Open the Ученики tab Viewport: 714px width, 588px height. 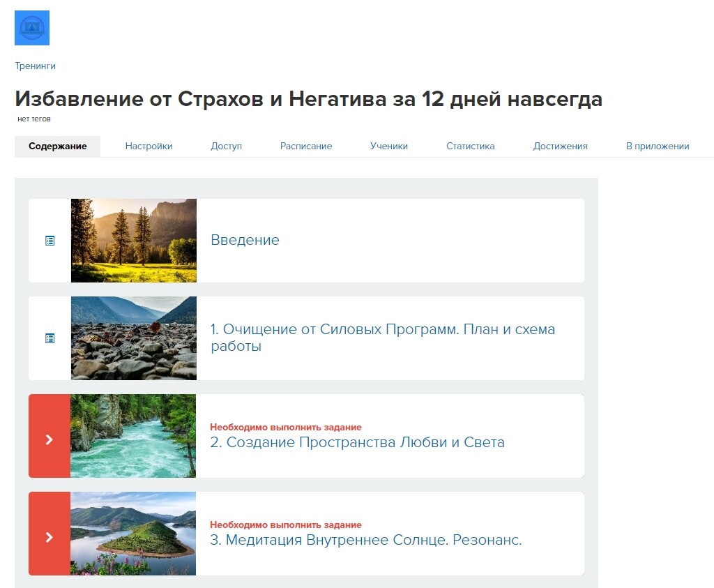click(388, 146)
